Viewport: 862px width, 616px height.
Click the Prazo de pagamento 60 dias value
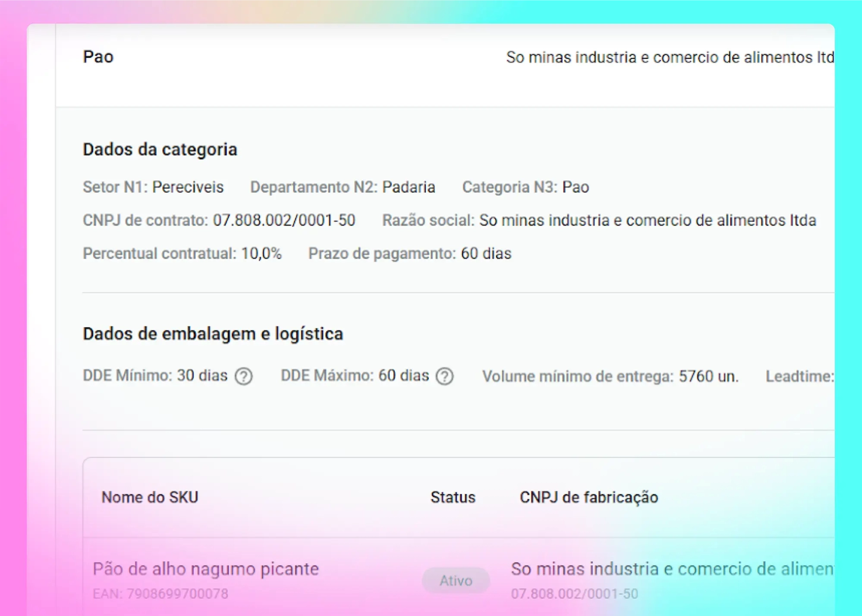coord(486,254)
